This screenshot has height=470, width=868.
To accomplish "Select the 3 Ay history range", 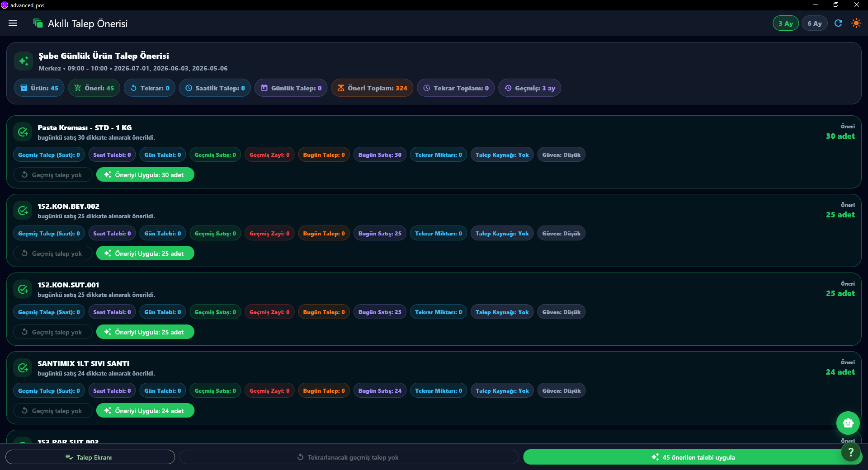I will coord(786,23).
